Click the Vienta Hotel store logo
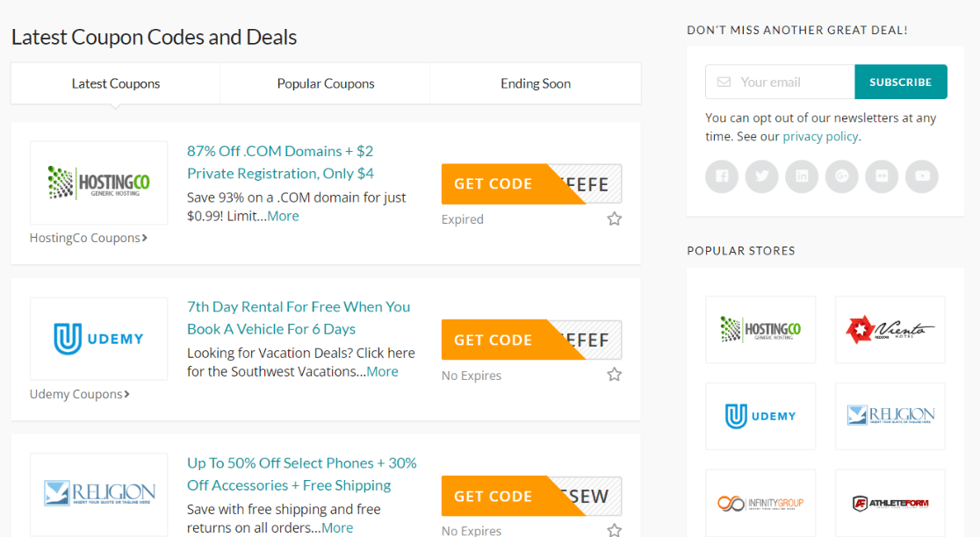Screen dimensions: 980x537 pyautogui.click(x=890, y=330)
